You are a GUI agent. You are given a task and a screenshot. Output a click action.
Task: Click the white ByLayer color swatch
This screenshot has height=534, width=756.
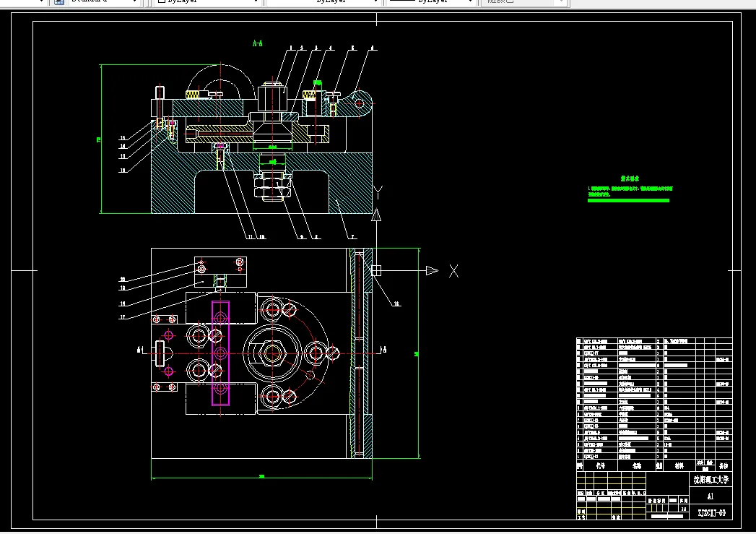click(x=161, y=2)
